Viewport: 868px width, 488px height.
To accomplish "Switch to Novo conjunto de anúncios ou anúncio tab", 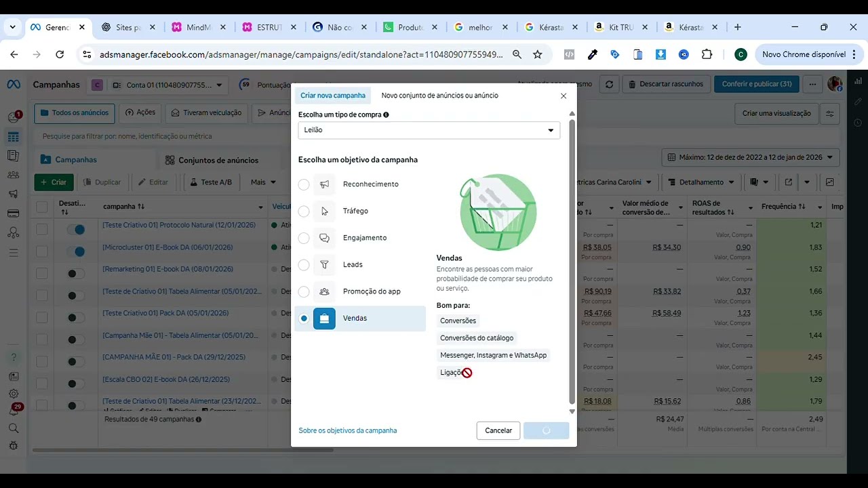I will (x=440, y=96).
